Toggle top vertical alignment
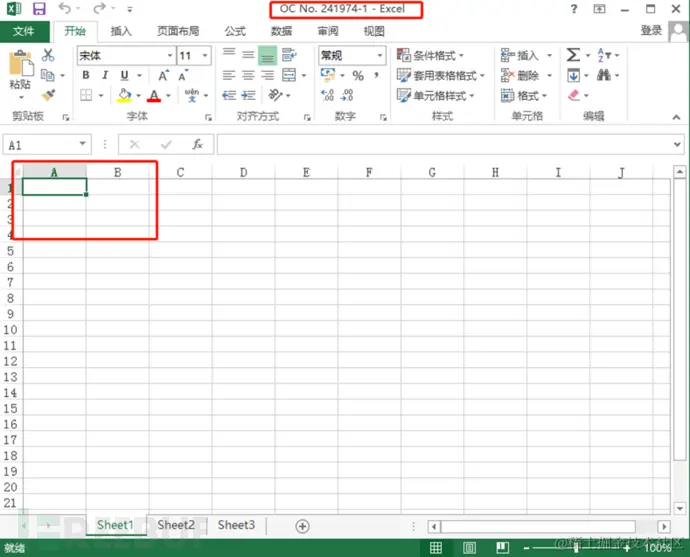This screenshot has width=690, height=557. pyautogui.click(x=229, y=55)
